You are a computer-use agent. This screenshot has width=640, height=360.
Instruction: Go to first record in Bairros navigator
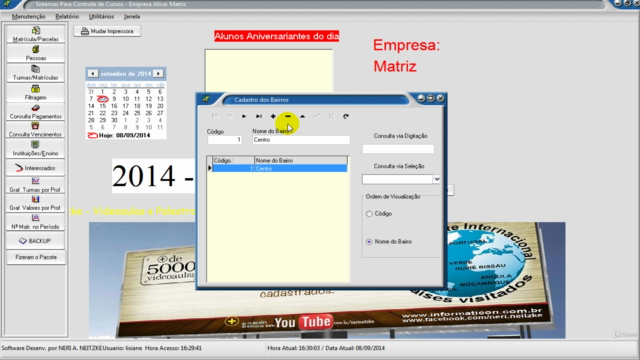point(215,116)
